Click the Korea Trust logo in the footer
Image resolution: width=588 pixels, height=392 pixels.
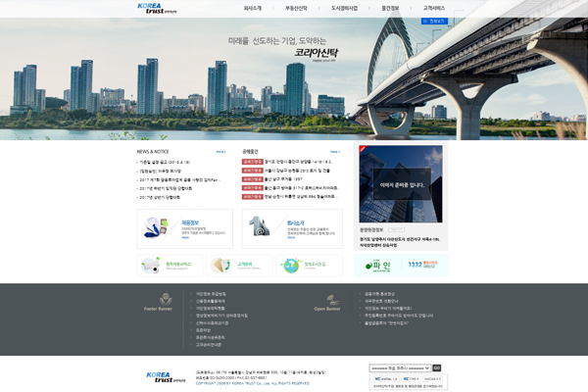(166, 377)
